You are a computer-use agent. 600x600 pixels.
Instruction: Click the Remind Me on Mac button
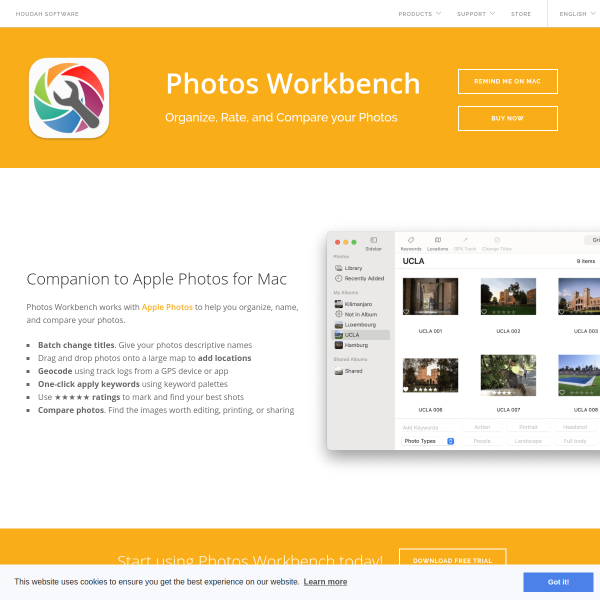[x=507, y=82]
